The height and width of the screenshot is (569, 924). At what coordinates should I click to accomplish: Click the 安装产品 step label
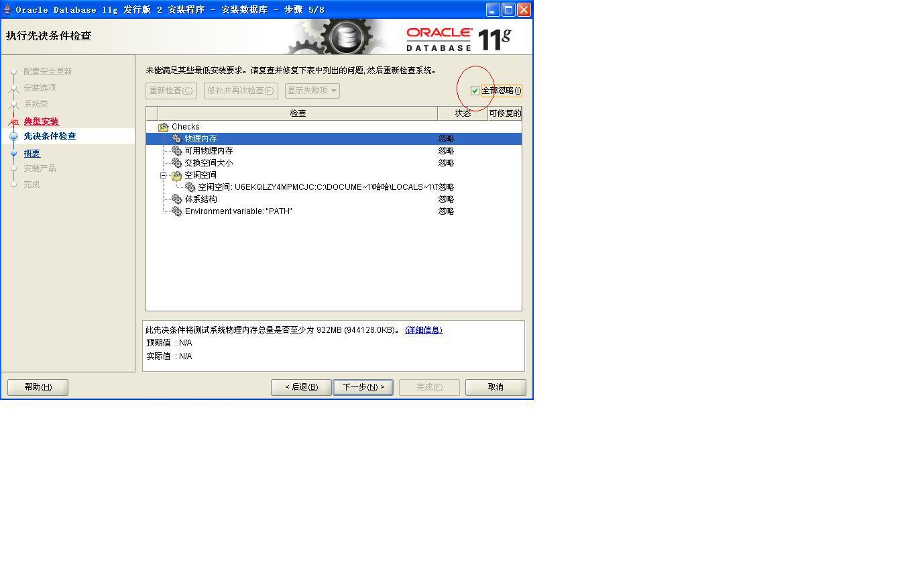coord(40,168)
